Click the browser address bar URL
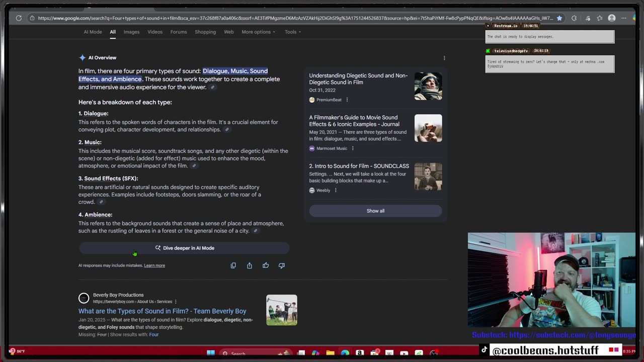644x362 pixels. click(295, 18)
